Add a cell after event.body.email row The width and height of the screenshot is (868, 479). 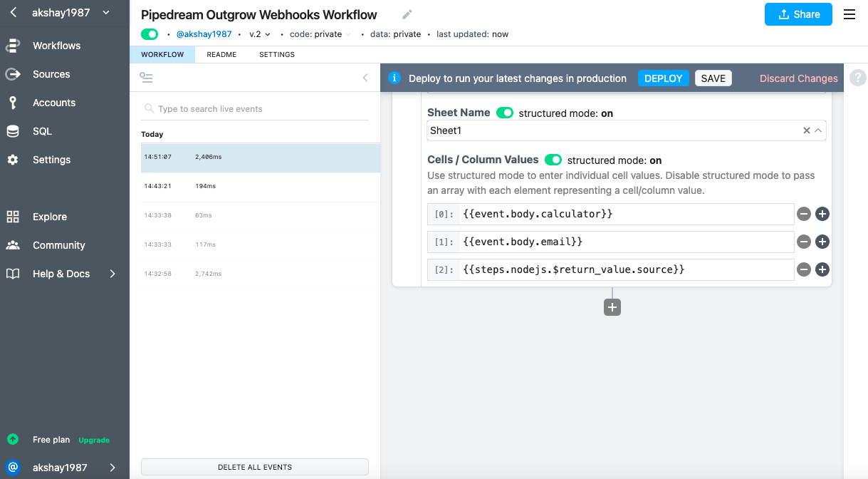[x=822, y=242]
